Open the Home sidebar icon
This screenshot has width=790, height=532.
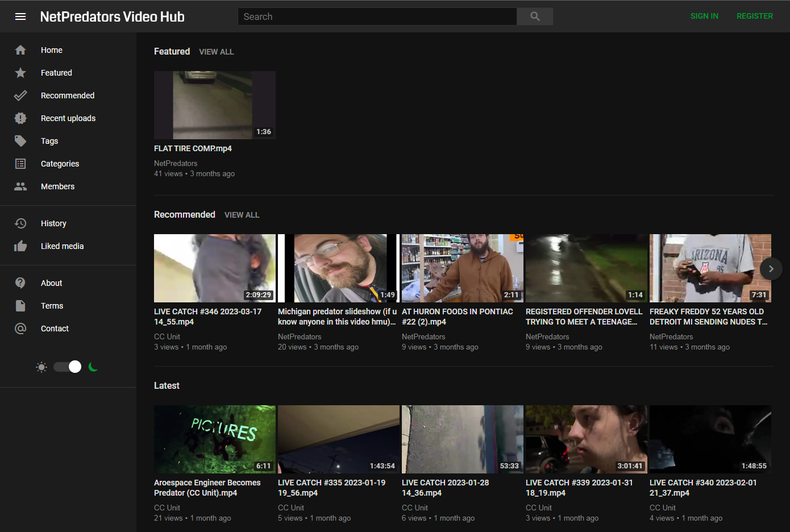[20, 50]
